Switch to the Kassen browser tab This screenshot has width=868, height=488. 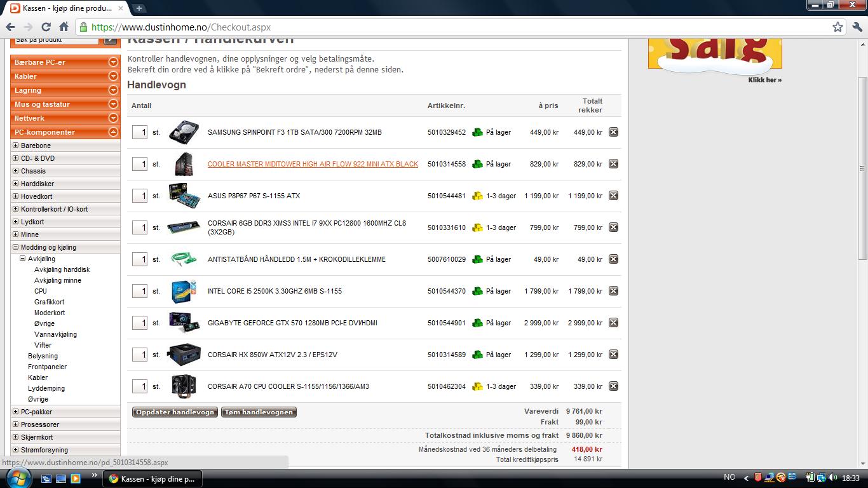[67, 8]
